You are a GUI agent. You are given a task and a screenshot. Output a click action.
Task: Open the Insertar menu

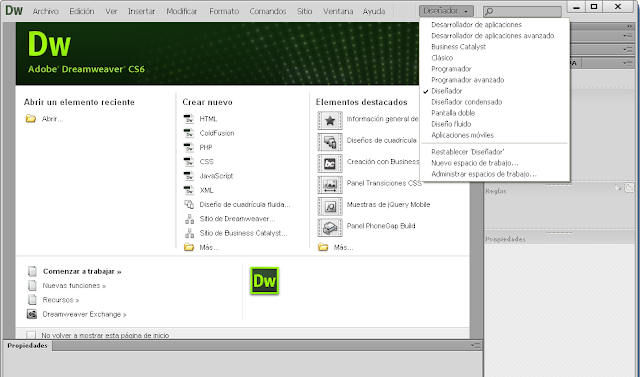click(x=142, y=11)
